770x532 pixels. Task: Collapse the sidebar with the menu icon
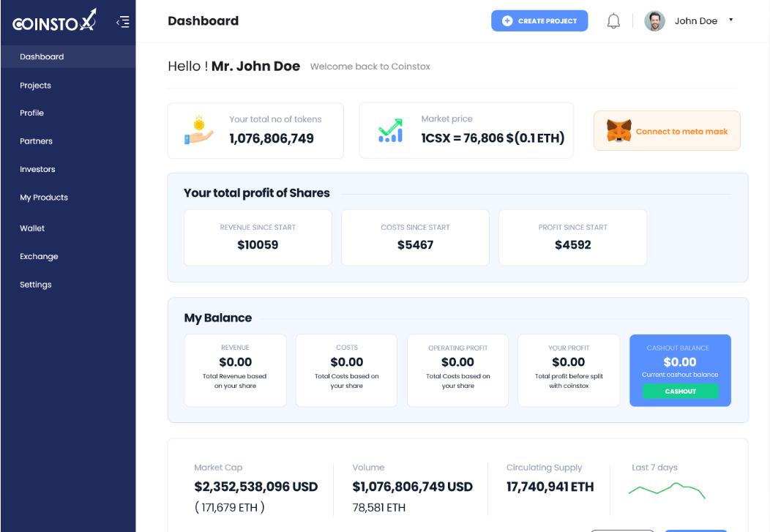pyautogui.click(x=123, y=22)
